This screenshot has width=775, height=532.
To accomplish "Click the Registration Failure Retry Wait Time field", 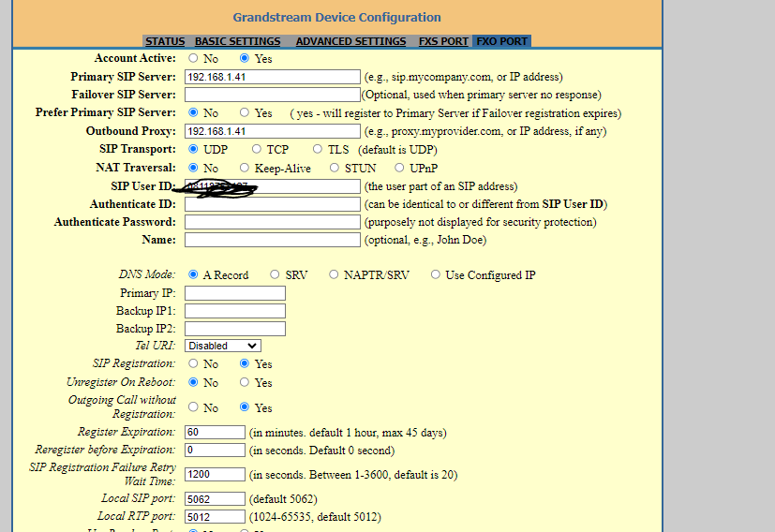I will [215, 474].
